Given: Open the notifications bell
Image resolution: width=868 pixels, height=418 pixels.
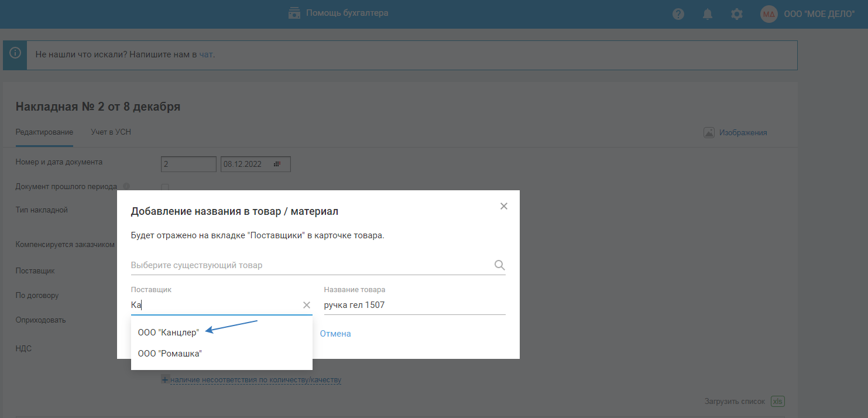Looking at the screenshot, I should pyautogui.click(x=708, y=14).
